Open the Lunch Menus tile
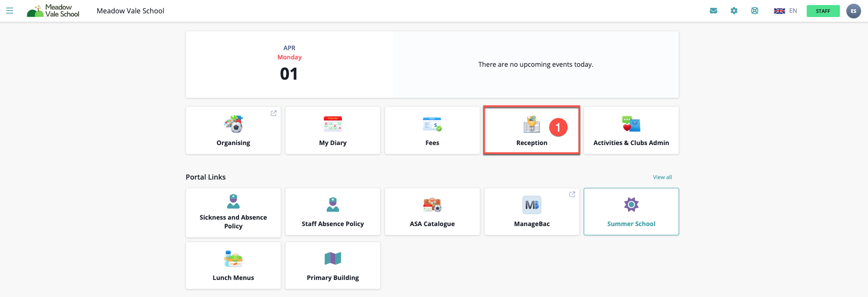Screen dimensions: 868x297 coord(233,266)
